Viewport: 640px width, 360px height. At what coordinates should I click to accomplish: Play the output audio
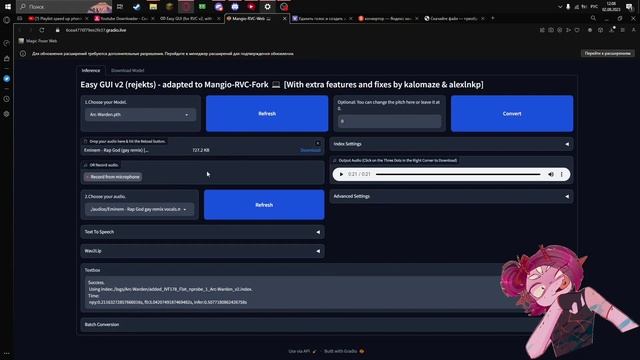click(341, 174)
